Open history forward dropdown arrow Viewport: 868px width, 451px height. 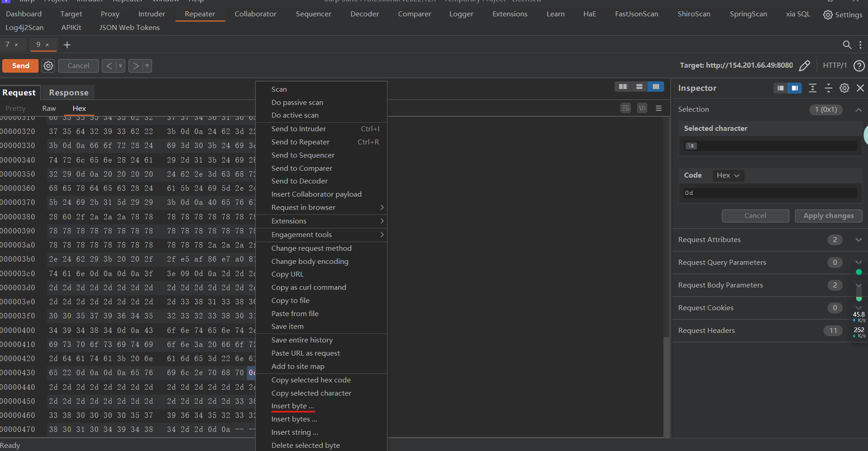click(x=147, y=66)
